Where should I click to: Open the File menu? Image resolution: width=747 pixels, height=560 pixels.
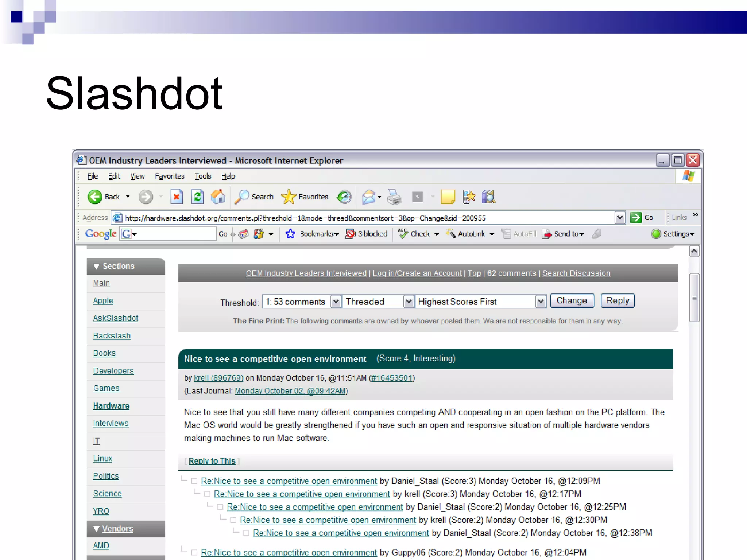click(x=93, y=176)
